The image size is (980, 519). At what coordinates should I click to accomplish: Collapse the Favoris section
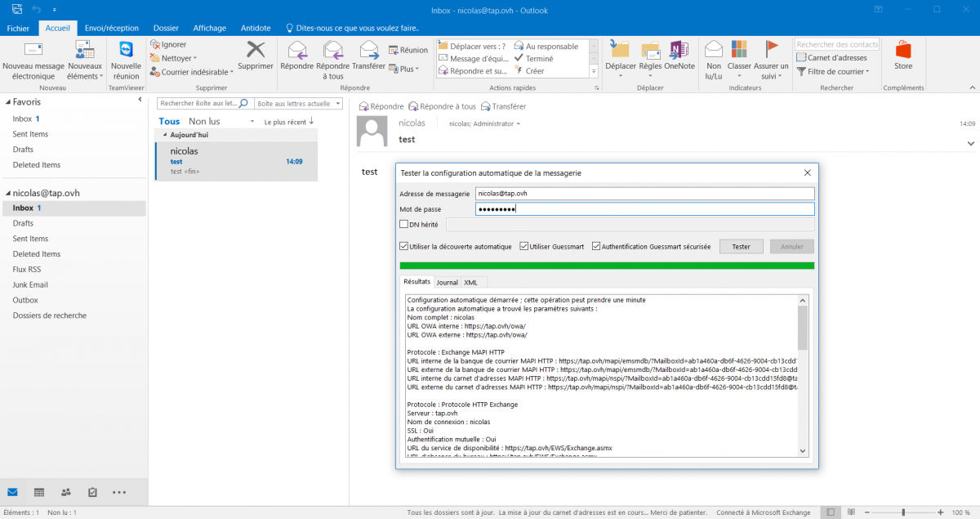(x=9, y=102)
